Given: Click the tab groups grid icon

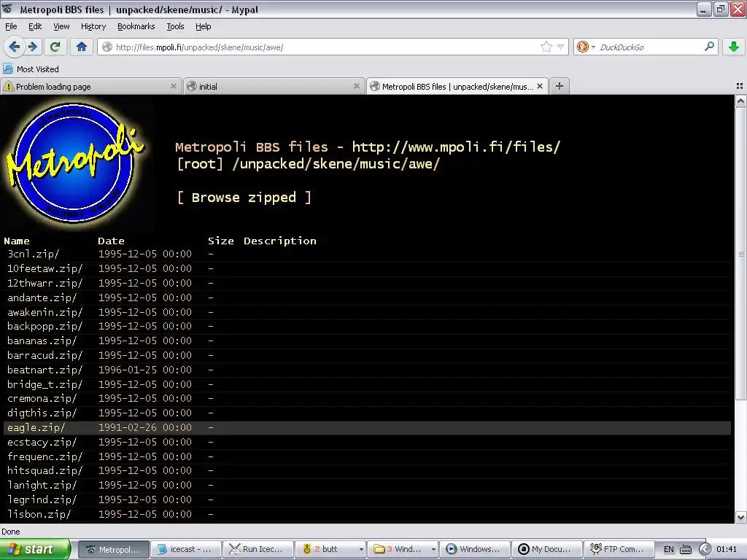Looking at the screenshot, I should (740, 86).
